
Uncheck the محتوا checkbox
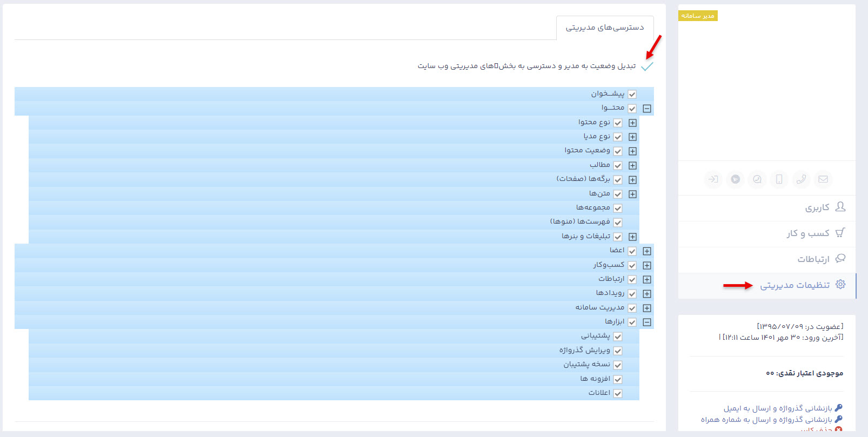point(632,109)
